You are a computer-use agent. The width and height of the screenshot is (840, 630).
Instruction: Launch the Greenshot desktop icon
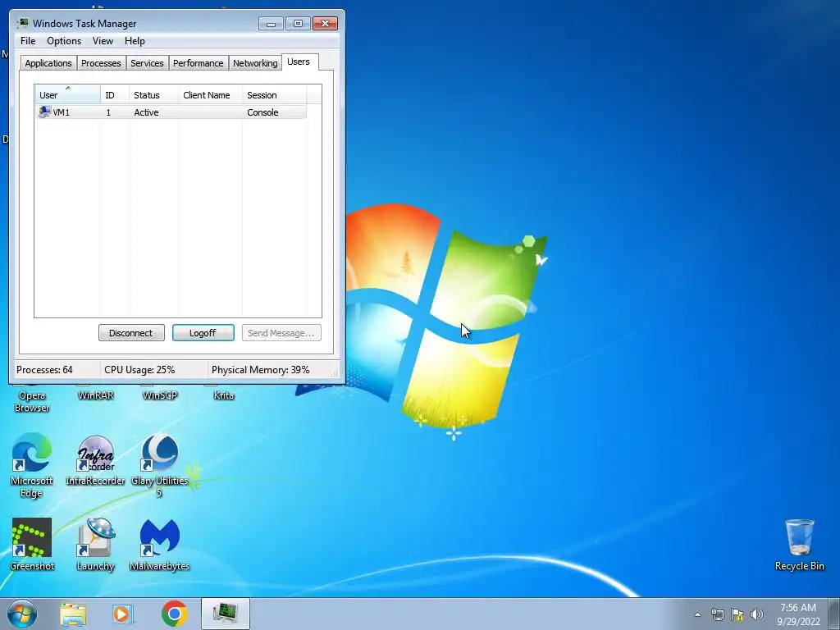pyautogui.click(x=32, y=545)
